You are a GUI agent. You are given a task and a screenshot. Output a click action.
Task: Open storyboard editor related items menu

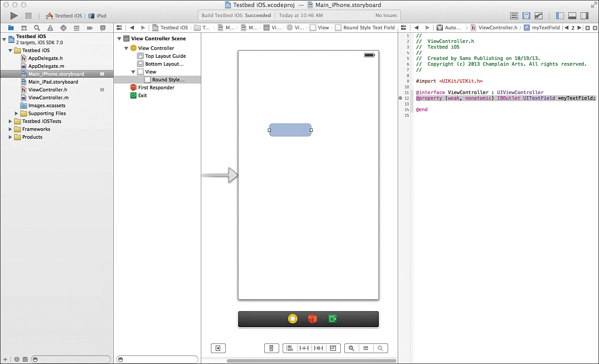pos(119,28)
